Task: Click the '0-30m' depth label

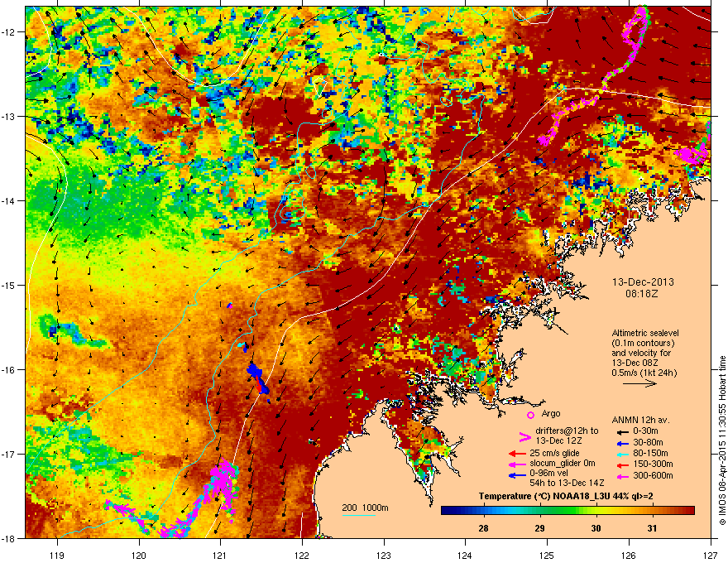Action: (645, 431)
